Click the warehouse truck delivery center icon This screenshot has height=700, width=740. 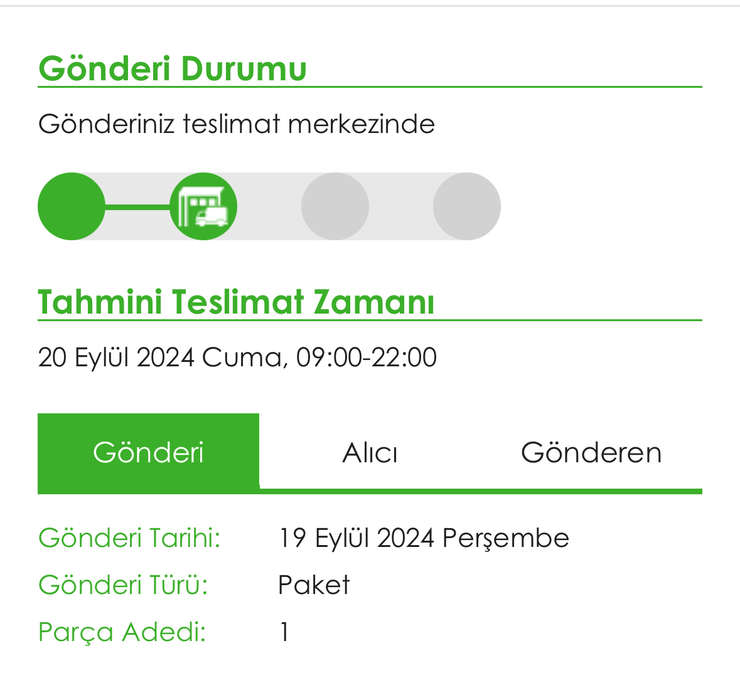click(x=203, y=206)
